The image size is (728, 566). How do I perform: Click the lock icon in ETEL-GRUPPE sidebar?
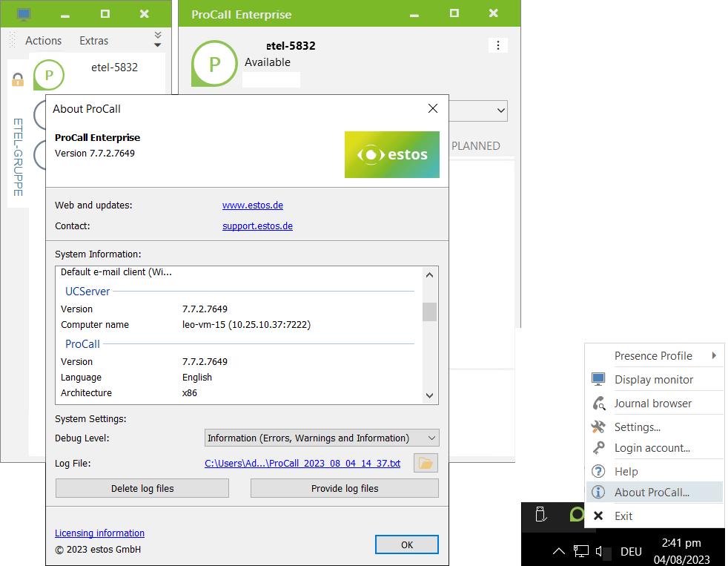click(19, 79)
